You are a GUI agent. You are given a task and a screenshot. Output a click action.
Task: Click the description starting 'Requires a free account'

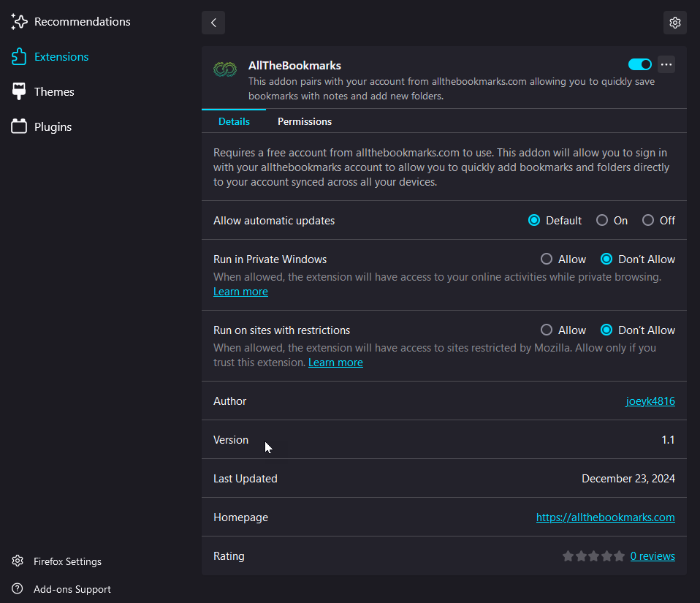pos(441,167)
